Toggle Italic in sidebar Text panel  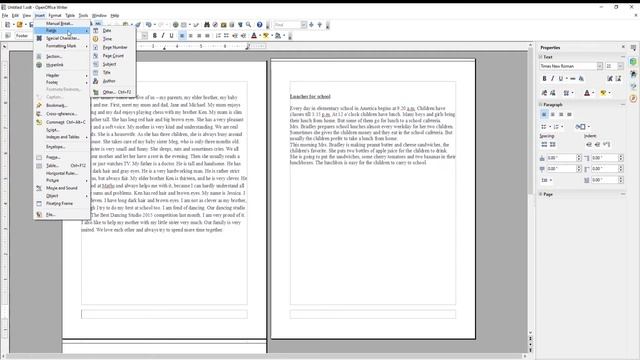[553, 78]
